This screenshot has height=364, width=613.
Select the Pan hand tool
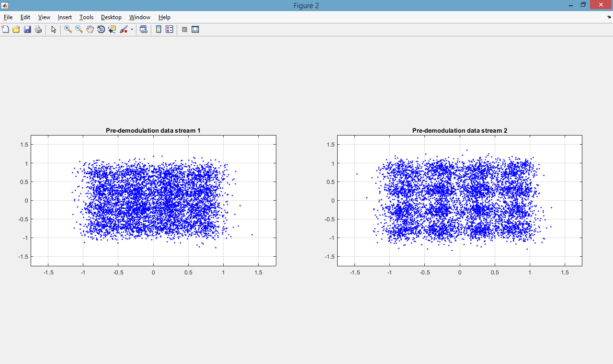pos(90,29)
